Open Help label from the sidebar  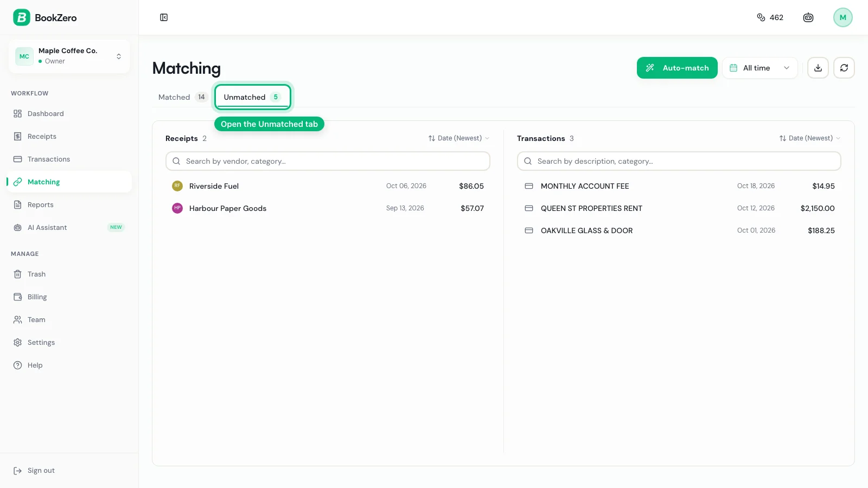(x=35, y=365)
